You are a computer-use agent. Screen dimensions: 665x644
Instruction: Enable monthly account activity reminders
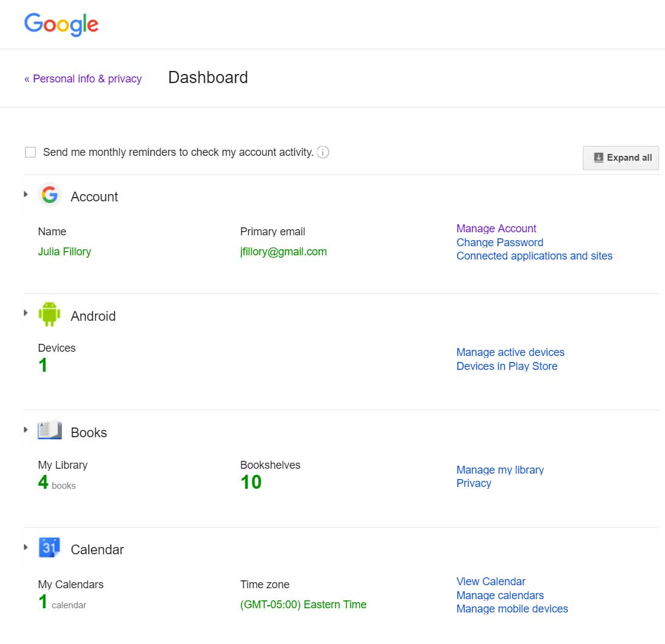click(x=30, y=152)
